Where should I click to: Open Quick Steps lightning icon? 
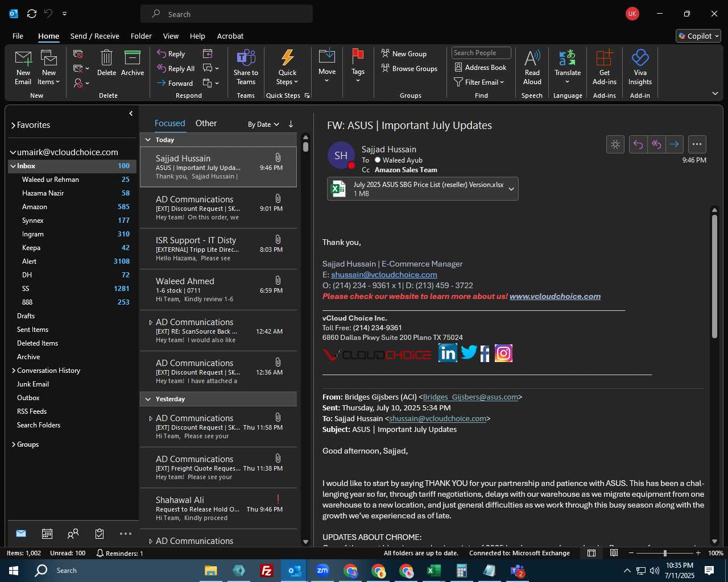tap(287, 58)
